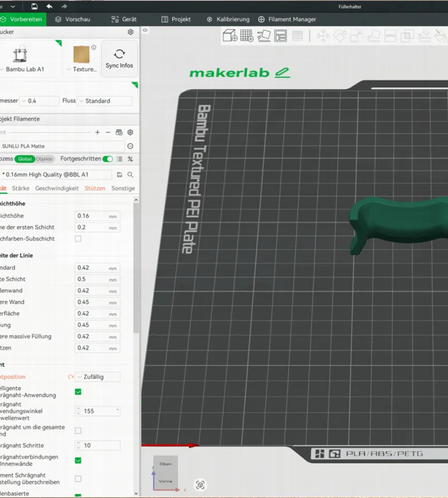
Task: Open the seam position Zufällig dropdown
Action: (x=98, y=376)
